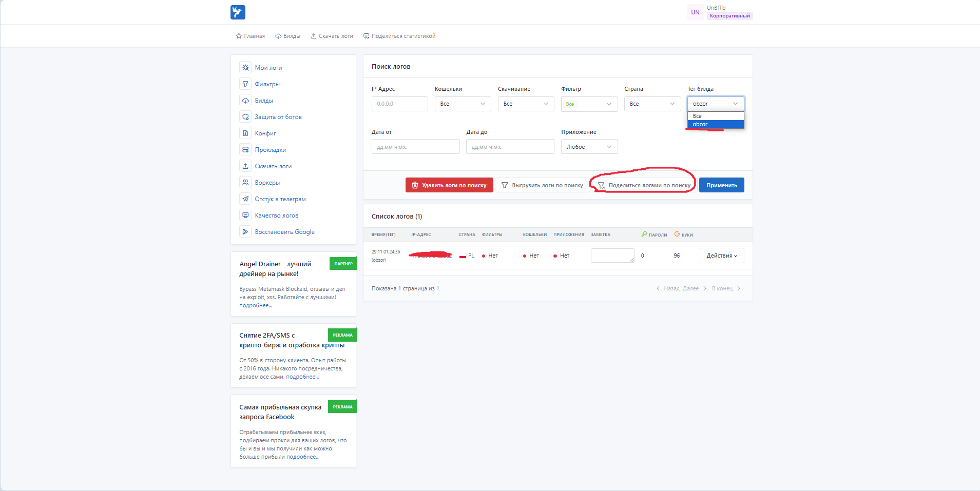Click the funnel icon beside Фильтры in sidebar

pos(245,84)
